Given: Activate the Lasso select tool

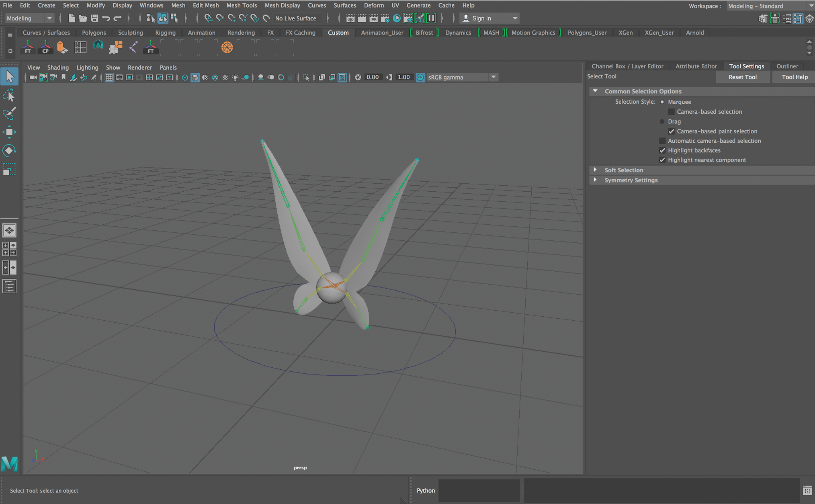Looking at the screenshot, I should click(9, 95).
